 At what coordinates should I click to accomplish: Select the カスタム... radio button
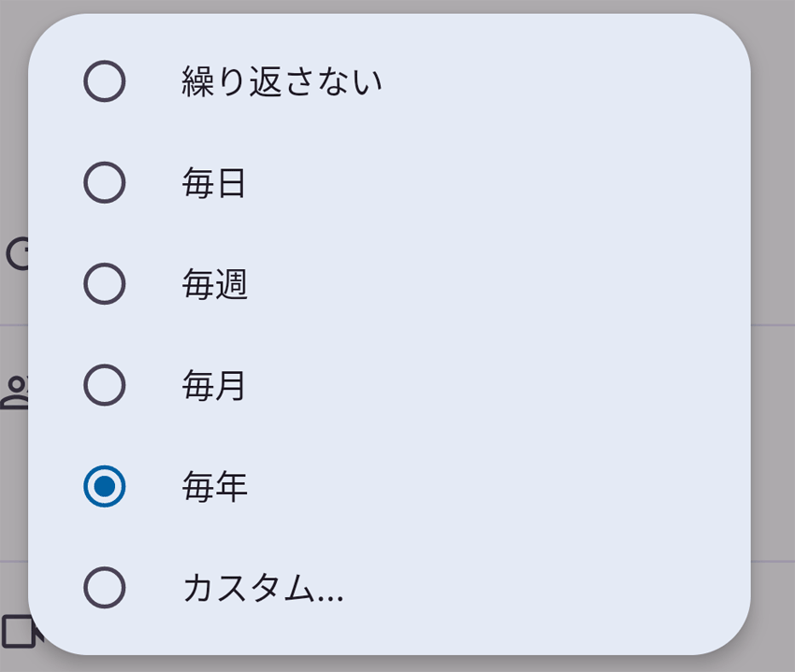(x=105, y=587)
